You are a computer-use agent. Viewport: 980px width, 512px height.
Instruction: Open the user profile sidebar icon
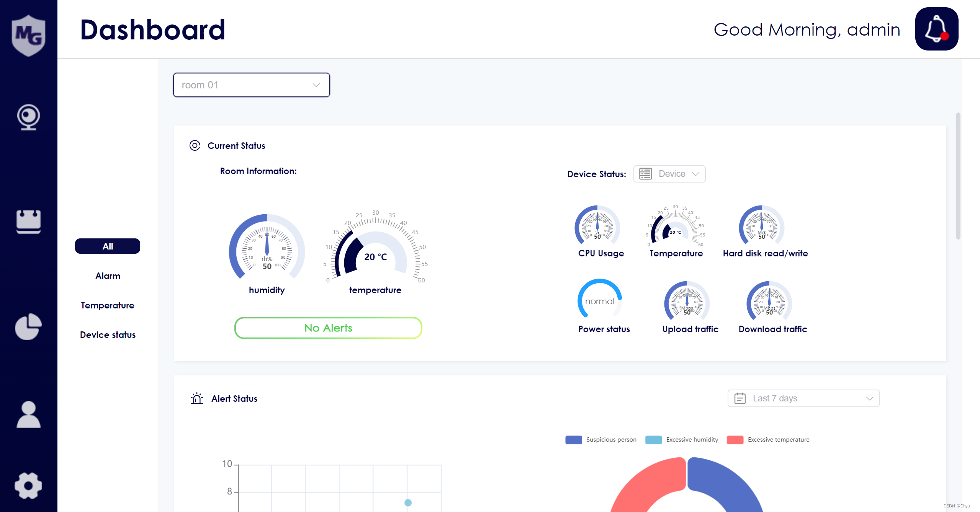click(x=28, y=414)
